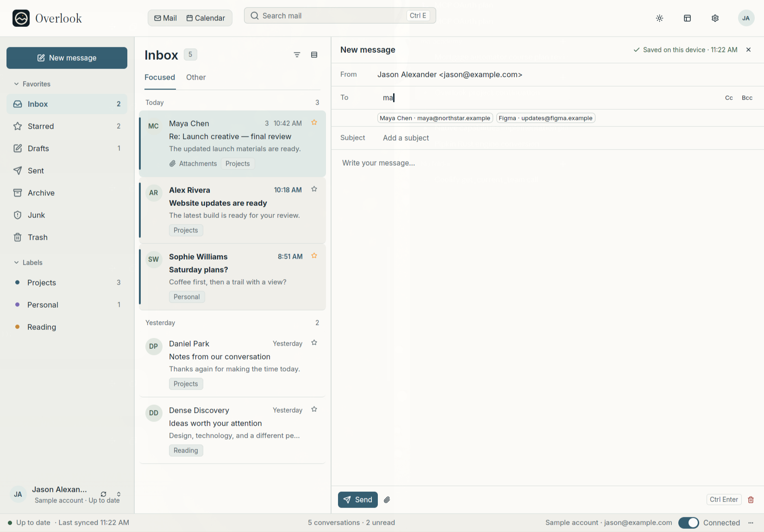The image size is (764, 532).
Task: Switch to the Mail view
Action: click(x=165, y=18)
